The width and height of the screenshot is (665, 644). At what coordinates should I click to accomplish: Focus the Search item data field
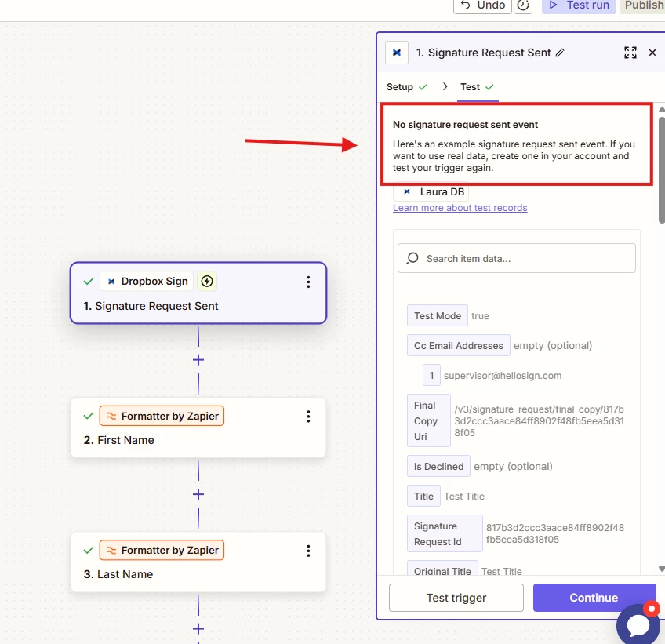coord(517,258)
